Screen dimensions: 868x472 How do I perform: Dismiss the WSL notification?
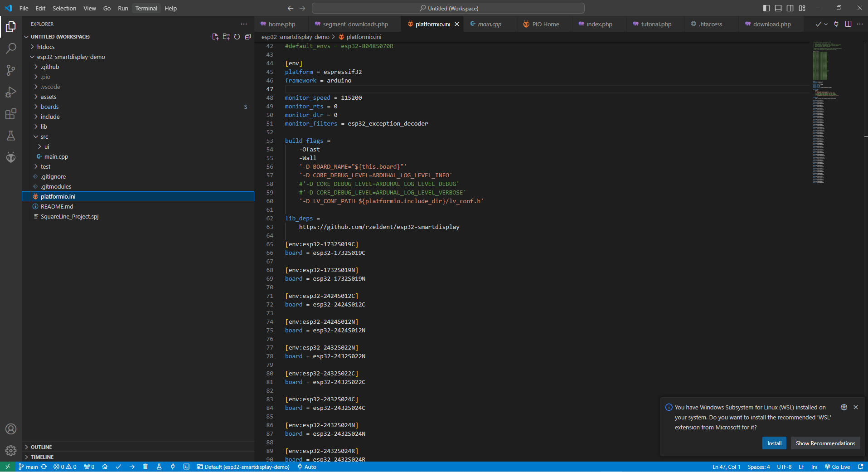[x=856, y=407]
